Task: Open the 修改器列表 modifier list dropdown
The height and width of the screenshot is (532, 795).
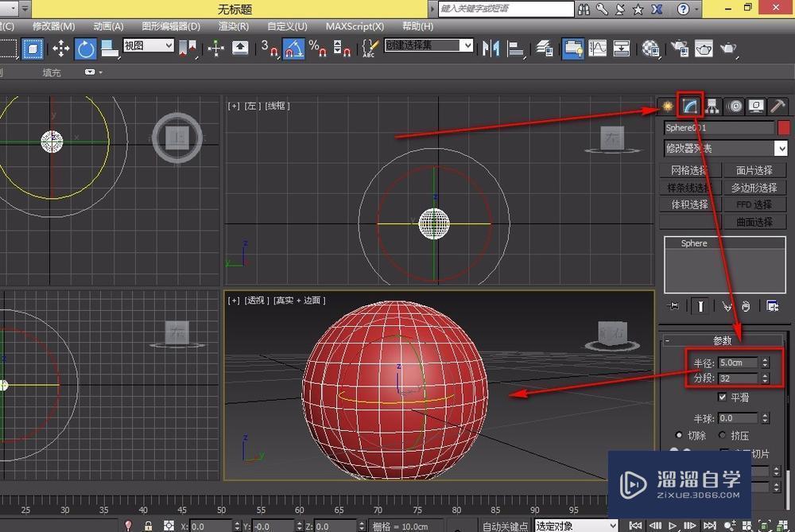Action: pyautogui.click(x=723, y=148)
